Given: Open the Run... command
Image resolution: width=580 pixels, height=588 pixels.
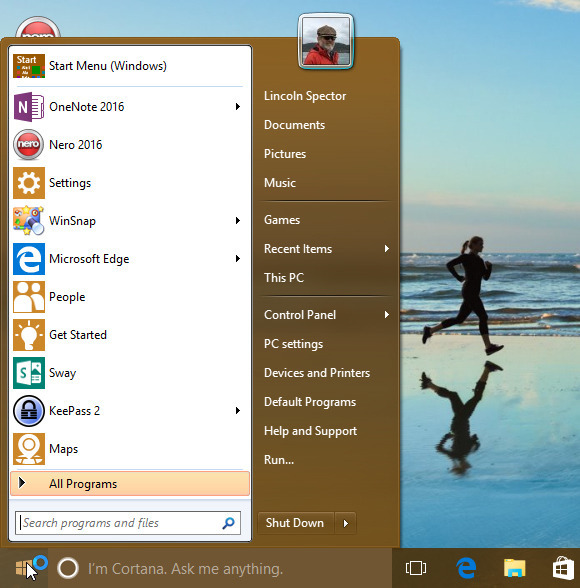Looking at the screenshot, I should [279, 460].
